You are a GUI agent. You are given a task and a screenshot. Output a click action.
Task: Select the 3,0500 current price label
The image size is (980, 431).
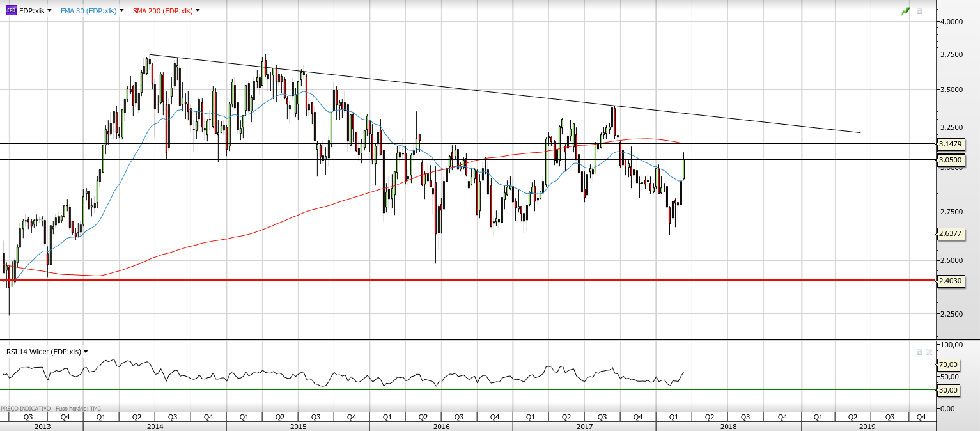click(x=950, y=160)
